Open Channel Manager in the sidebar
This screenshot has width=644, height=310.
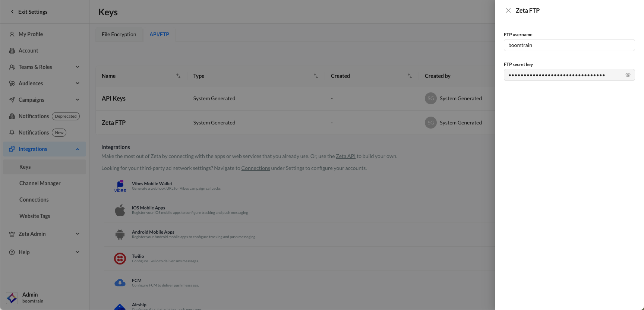40,183
